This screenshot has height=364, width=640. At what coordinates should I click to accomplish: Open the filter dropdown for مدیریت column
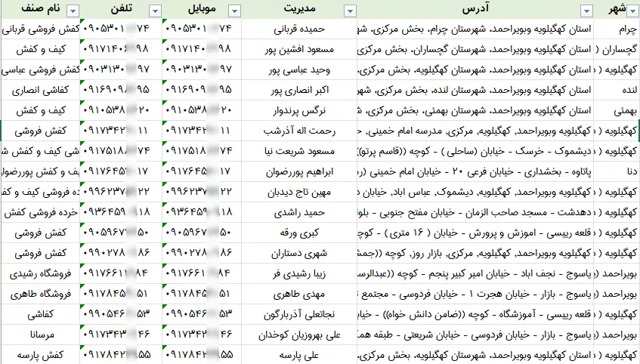[x=350, y=11]
